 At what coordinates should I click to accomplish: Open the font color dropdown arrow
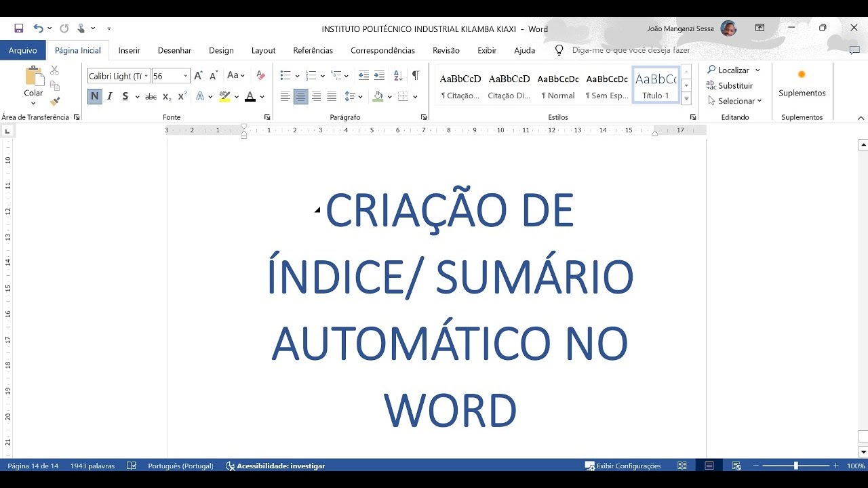pyautogui.click(x=262, y=97)
